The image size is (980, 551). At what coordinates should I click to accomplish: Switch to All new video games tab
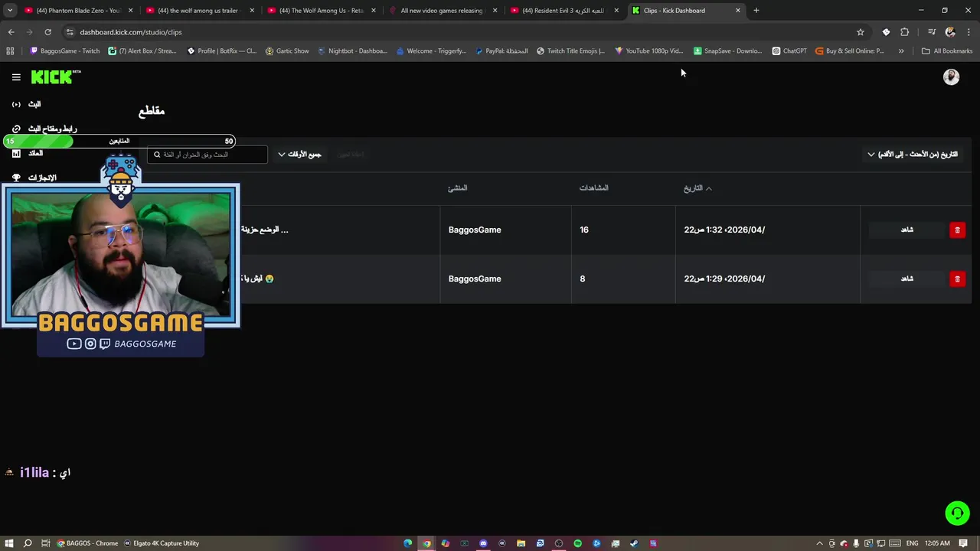tap(443, 11)
